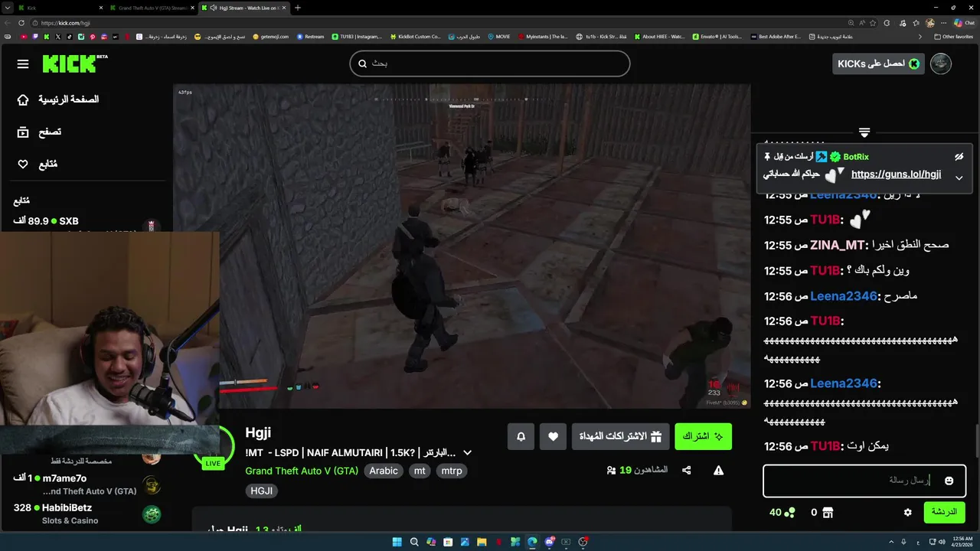Click the Get KICKs button

click(x=878, y=64)
